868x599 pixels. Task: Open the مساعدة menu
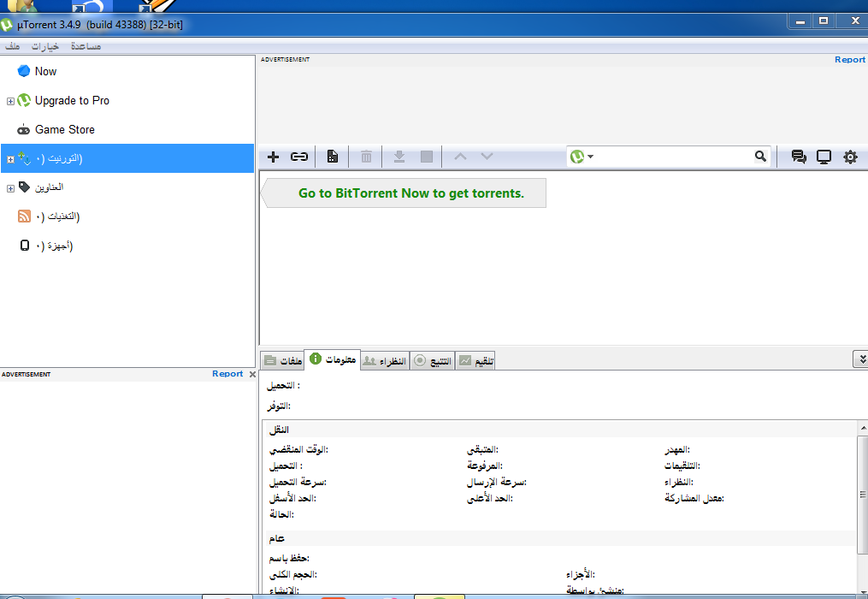86,46
